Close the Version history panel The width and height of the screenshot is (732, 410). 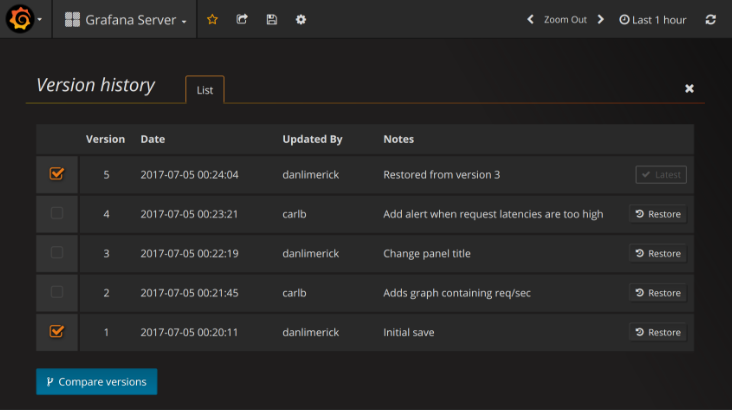(689, 89)
